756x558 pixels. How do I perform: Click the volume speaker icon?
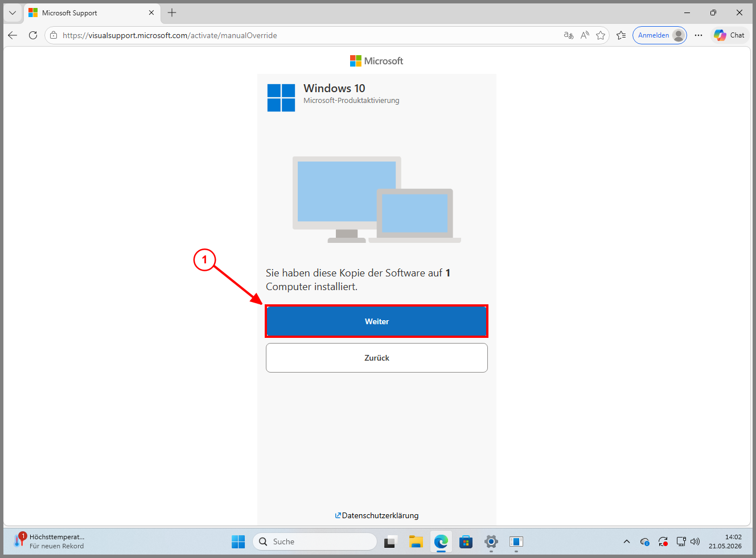[x=695, y=542]
